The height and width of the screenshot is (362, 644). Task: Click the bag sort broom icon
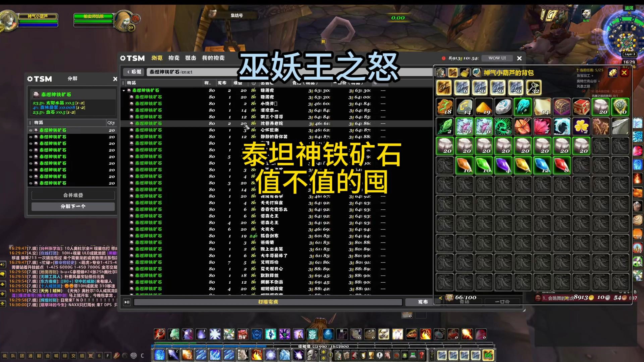(465, 73)
